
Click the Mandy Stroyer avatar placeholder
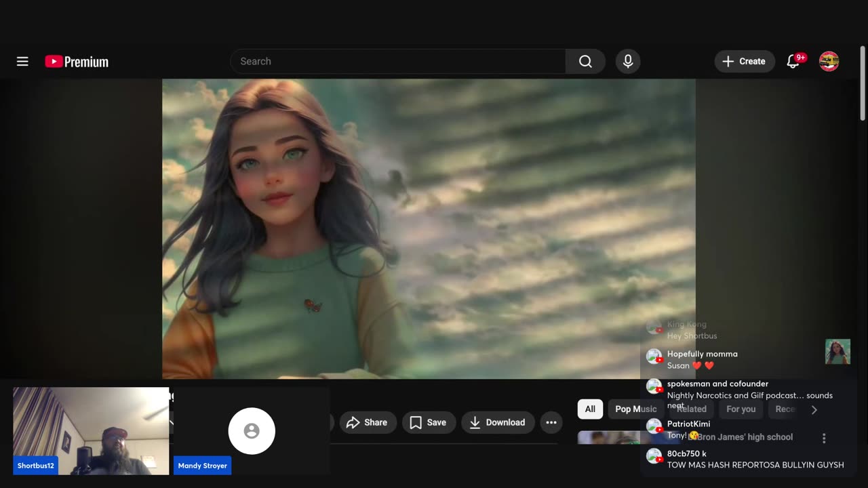tap(252, 431)
